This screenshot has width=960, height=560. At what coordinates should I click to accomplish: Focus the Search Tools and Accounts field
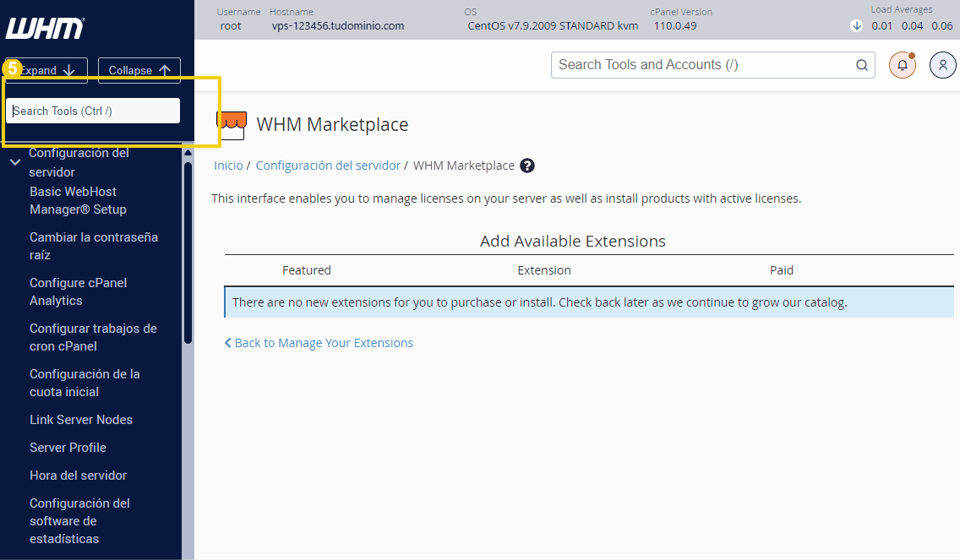712,65
